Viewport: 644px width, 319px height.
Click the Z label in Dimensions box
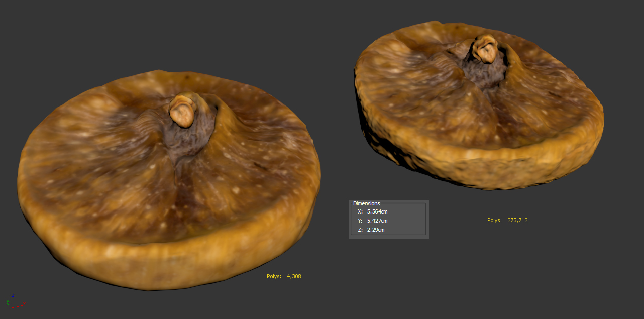(360, 230)
